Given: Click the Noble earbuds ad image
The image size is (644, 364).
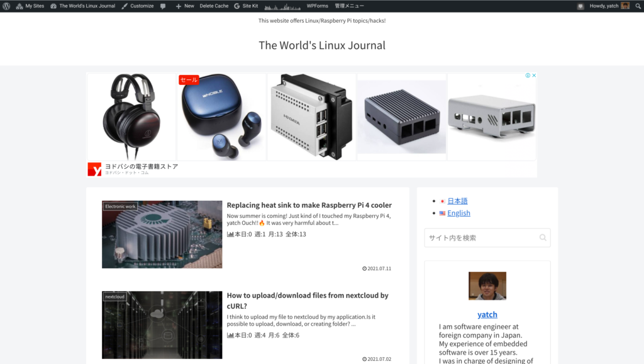Looking at the screenshot, I should (x=221, y=117).
